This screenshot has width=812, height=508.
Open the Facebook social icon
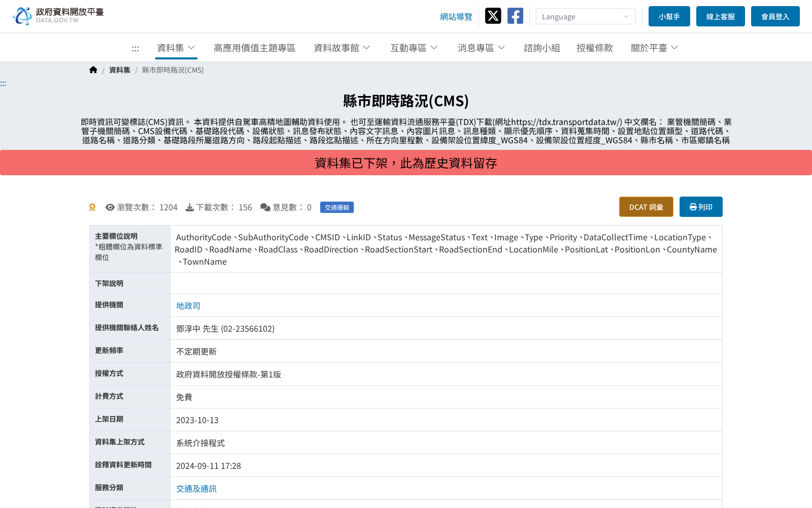(x=515, y=16)
